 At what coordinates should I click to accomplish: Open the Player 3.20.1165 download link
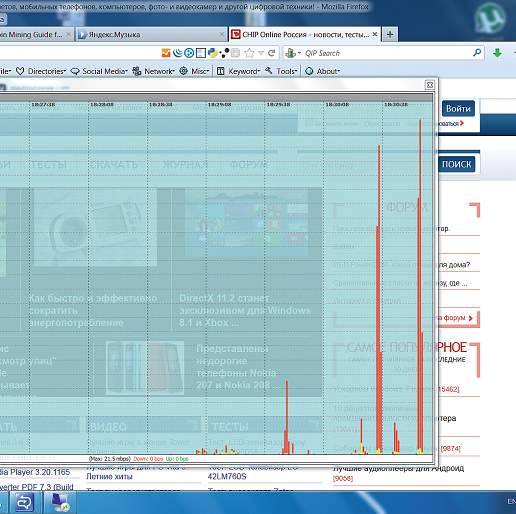[35, 472]
